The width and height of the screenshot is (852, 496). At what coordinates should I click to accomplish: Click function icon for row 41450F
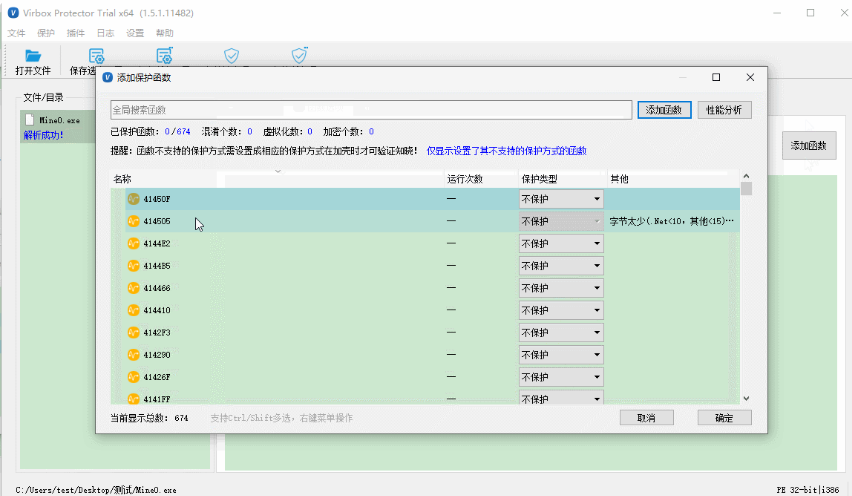[134, 199]
